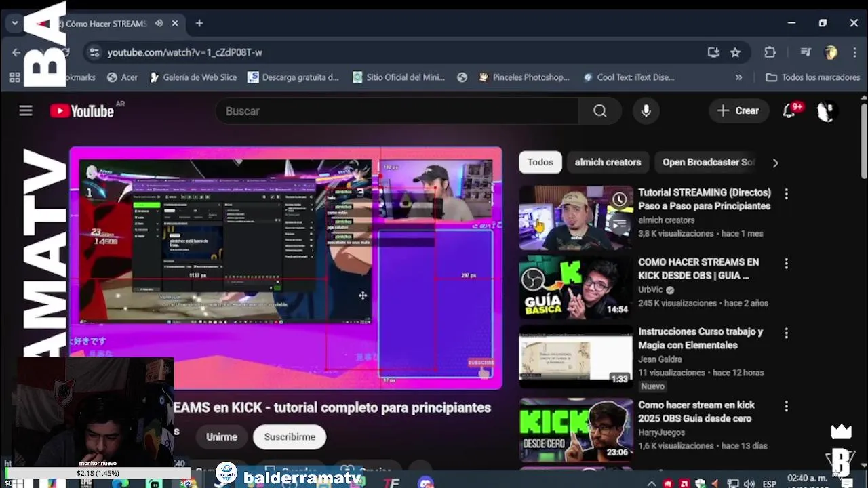The height and width of the screenshot is (488, 868).
Task: Go back with the browser back arrow
Action: [16, 52]
